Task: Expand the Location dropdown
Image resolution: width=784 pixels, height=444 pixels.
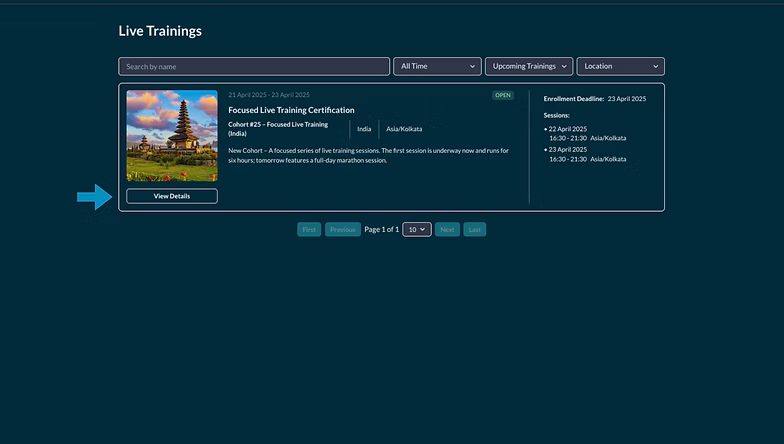Action: [620, 66]
